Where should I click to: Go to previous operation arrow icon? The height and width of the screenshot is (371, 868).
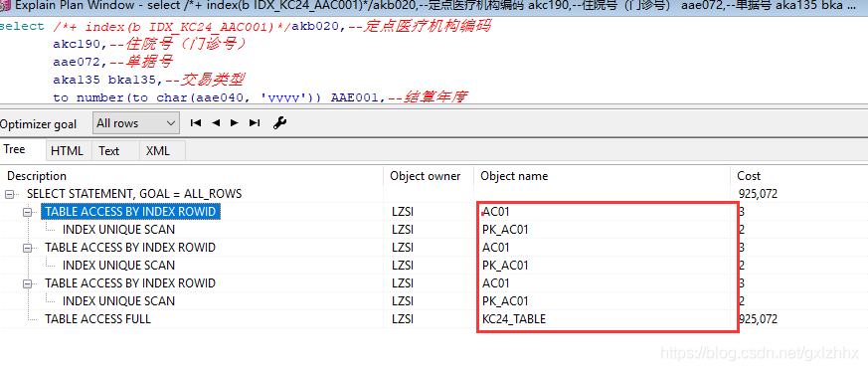[217, 123]
